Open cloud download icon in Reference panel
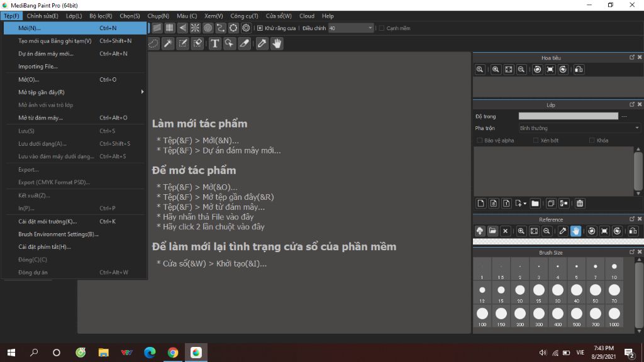The image size is (644, 362). point(480,231)
